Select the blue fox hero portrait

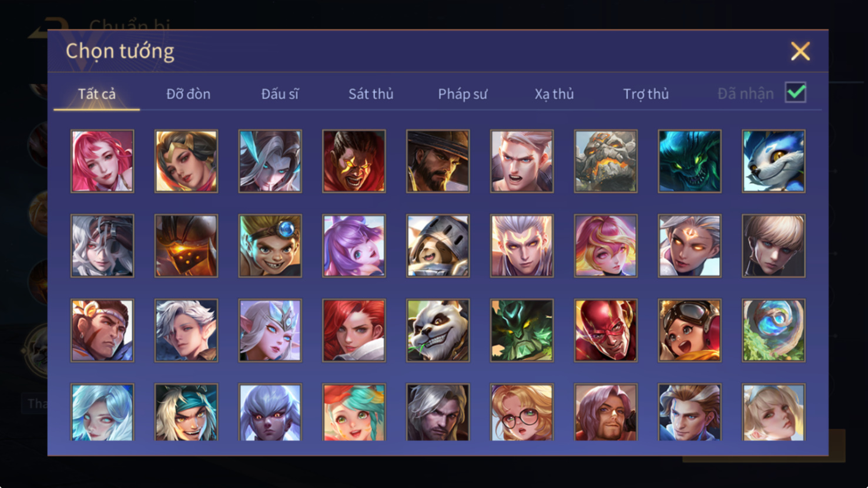[773, 161]
